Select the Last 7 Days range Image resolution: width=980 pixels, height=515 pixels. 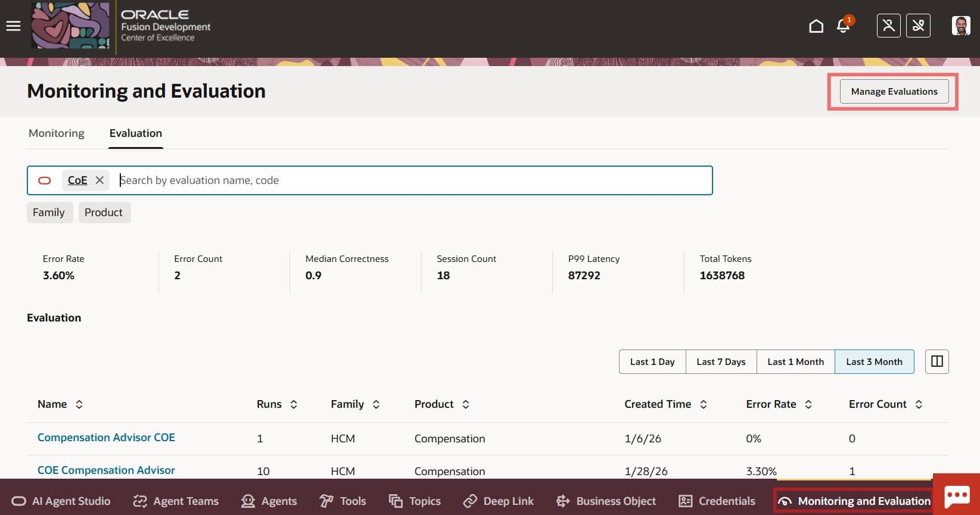[x=721, y=362]
